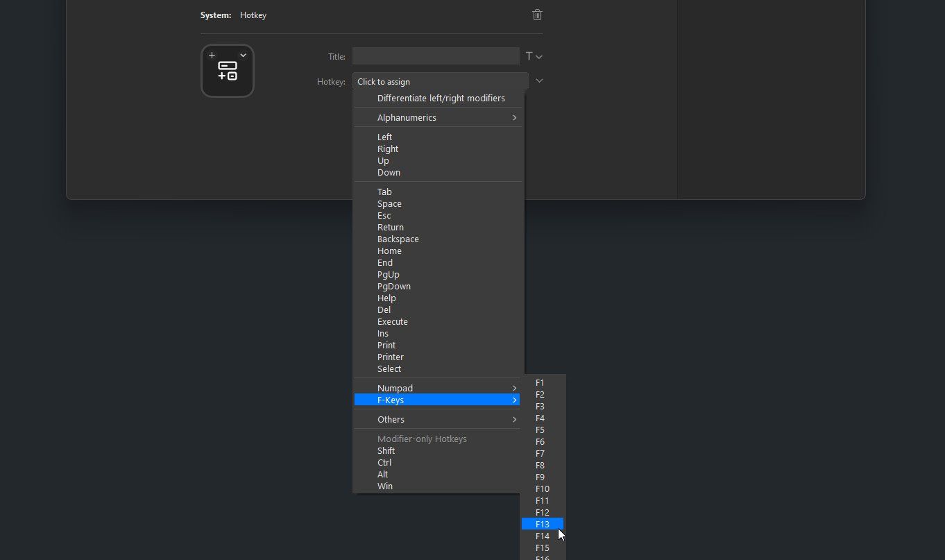Click the Title text input field
945x560 pixels.
coord(435,56)
